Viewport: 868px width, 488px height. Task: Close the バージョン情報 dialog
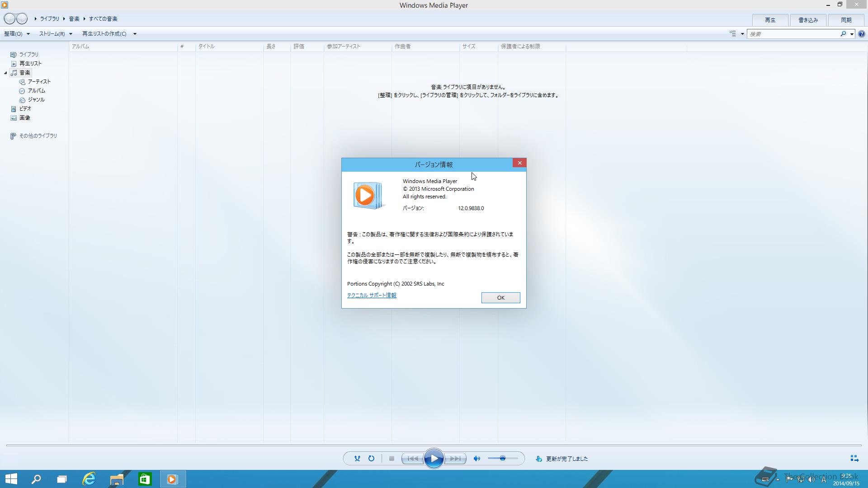(x=519, y=163)
